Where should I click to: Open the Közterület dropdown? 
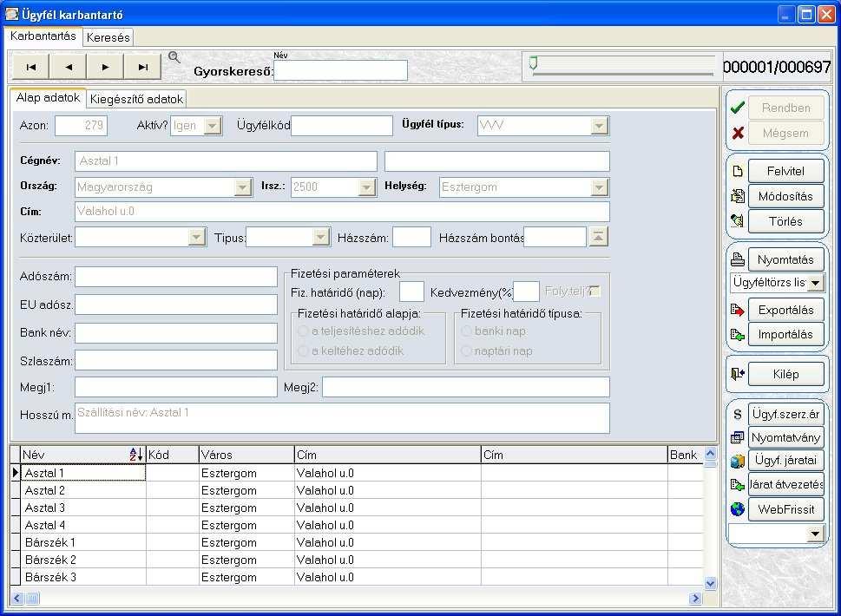(197, 237)
